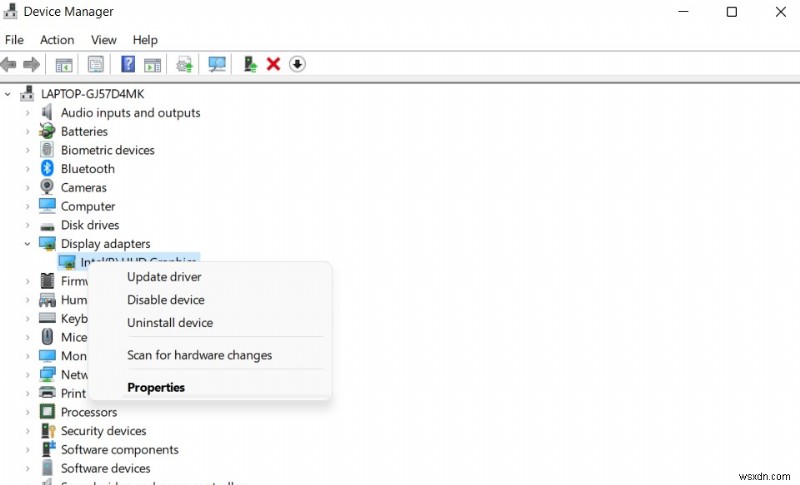Click the scan for hardware changes monitor icon
Screen dimensions: 800x485
[x=217, y=64]
